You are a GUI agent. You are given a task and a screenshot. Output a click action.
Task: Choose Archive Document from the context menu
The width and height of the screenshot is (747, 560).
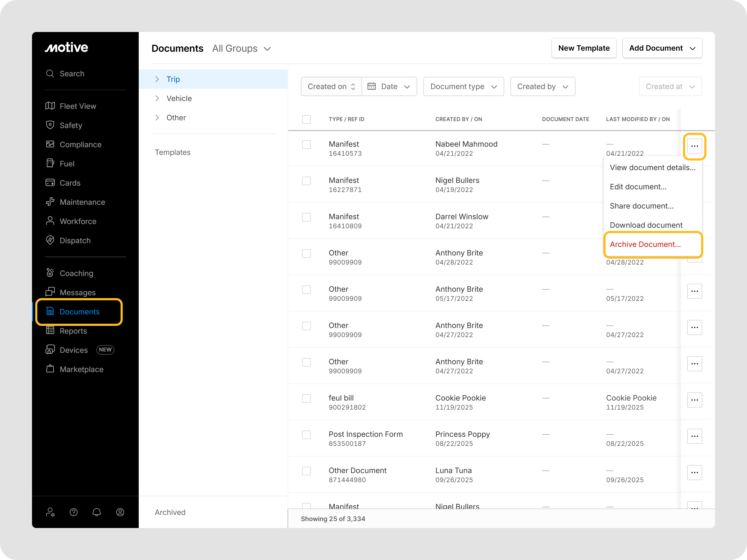(645, 244)
